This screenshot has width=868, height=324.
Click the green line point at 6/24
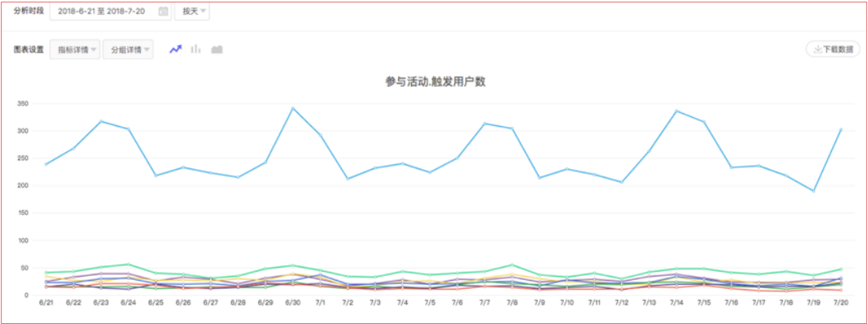[x=129, y=264]
